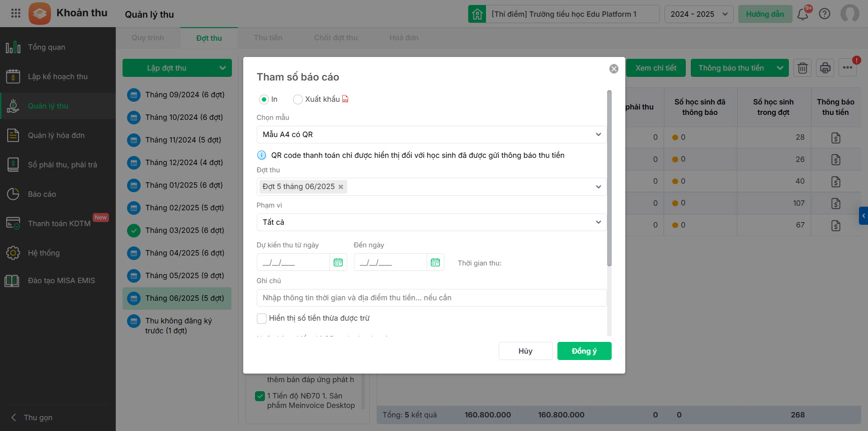Click the trash delete icon
The width and height of the screenshot is (868, 431).
click(802, 68)
